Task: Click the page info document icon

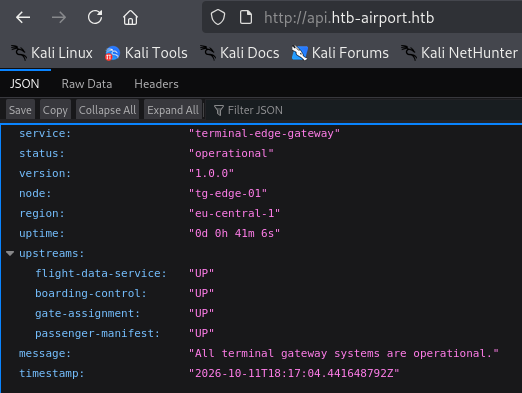Action: click(x=246, y=17)
